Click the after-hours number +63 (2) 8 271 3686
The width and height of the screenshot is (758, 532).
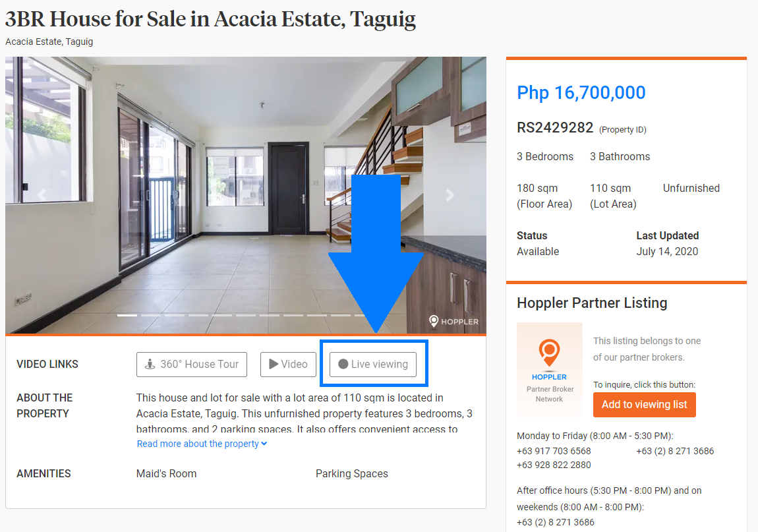[556, 522]
